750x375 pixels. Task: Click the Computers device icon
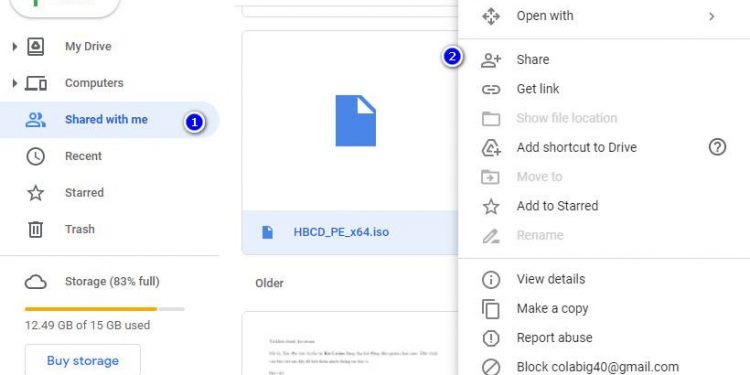(x=36, y=83)
